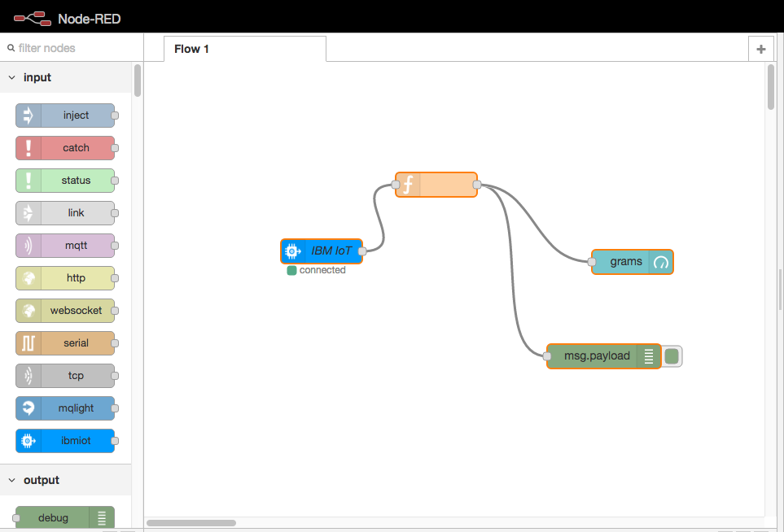Click the search magnifier icon in filter field
The image size is (784, 532).
pyautogui.click(x=11, y=48)
